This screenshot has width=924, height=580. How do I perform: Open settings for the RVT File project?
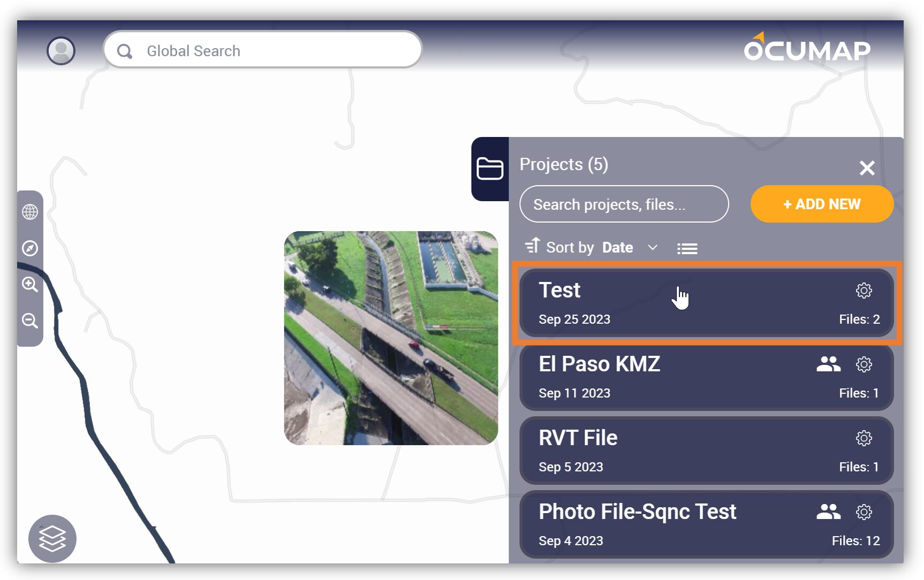pyautogui.click(x=864, y=437)
